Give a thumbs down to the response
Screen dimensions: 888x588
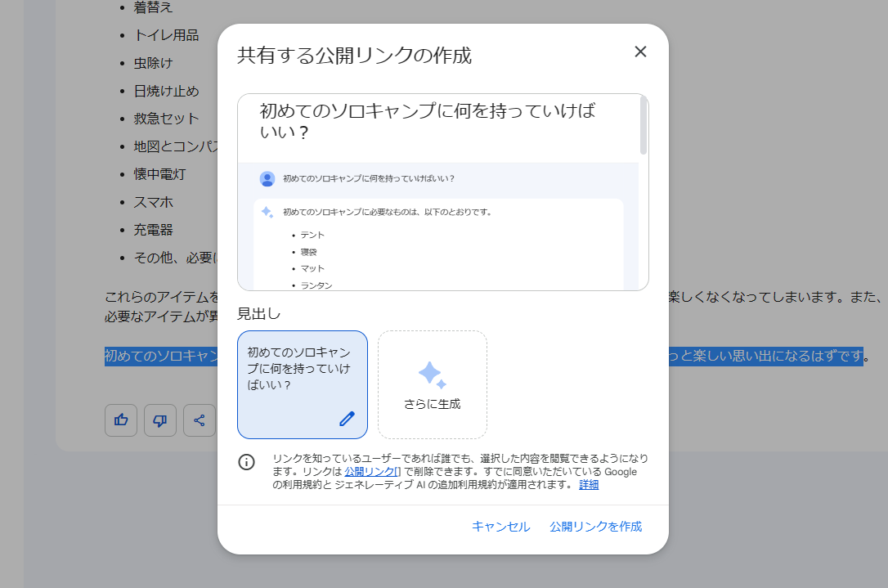(x=160, y=420)
